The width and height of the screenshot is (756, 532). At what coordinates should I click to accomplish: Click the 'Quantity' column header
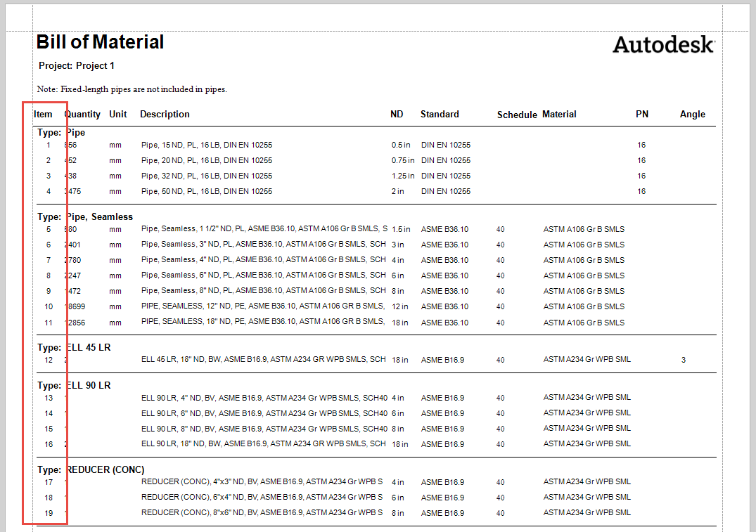(82, 115)
